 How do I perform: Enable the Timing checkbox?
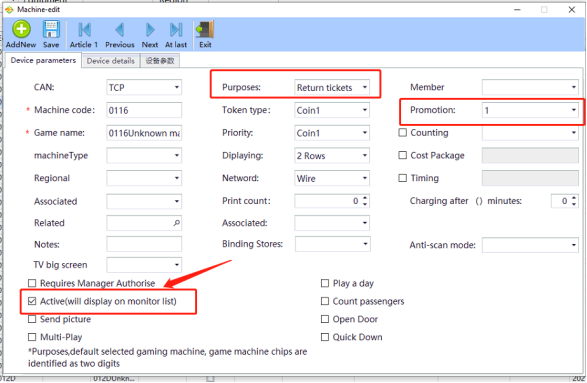coord(402,178)
